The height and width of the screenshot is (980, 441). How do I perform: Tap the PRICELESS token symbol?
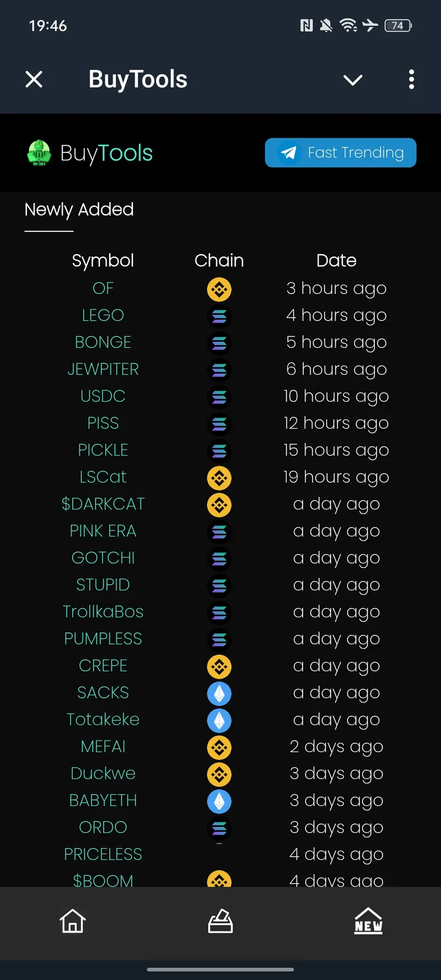103,854
